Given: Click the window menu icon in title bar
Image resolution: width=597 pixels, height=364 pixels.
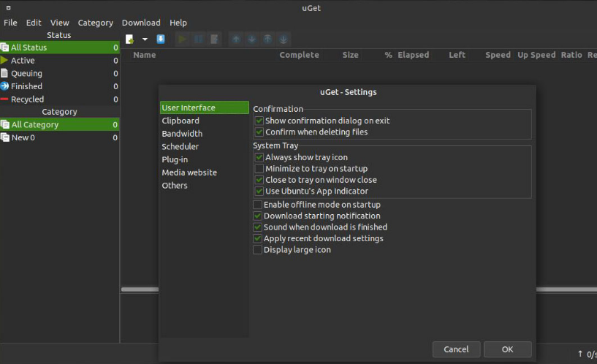Looking at the screenshot, I should pyautogui.click(x=8, y=7).
